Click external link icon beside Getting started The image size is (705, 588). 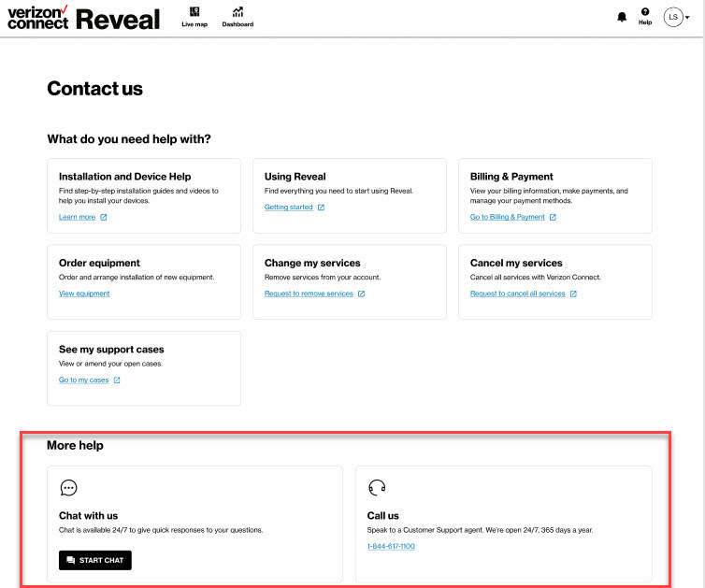pyautogui.click(x=321, y=208)
